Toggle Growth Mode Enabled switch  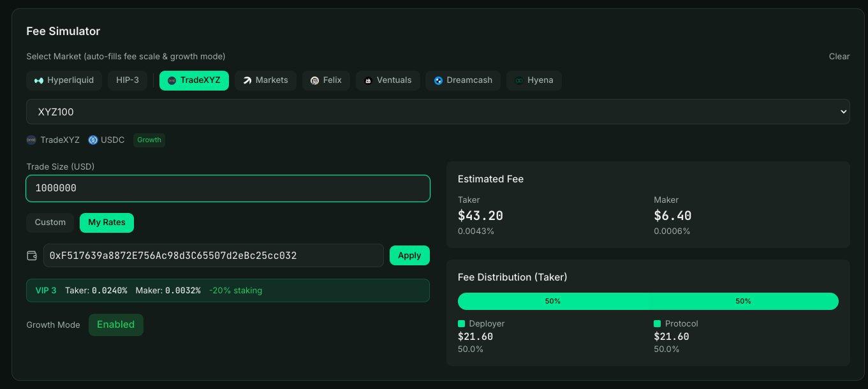point(115,325)
